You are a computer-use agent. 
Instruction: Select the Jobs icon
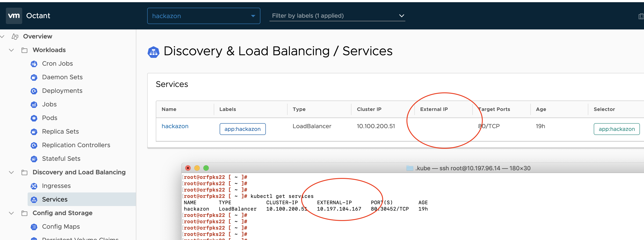pos(34,104)
